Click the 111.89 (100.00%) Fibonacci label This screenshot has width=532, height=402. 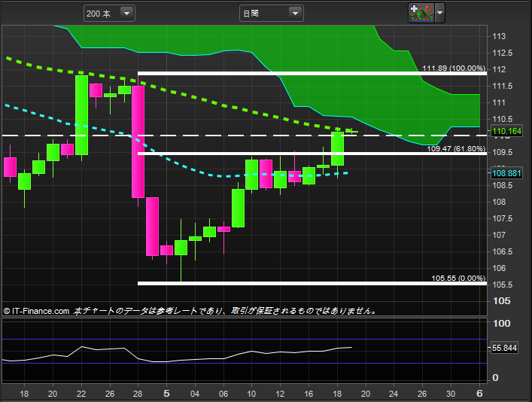(454, 68)
